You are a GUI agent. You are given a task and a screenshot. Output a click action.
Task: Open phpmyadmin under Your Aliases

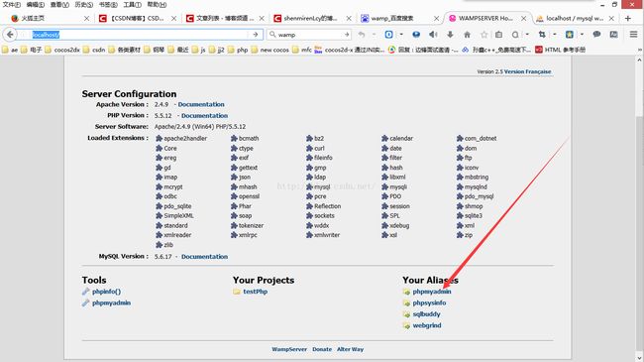point(432,292)
